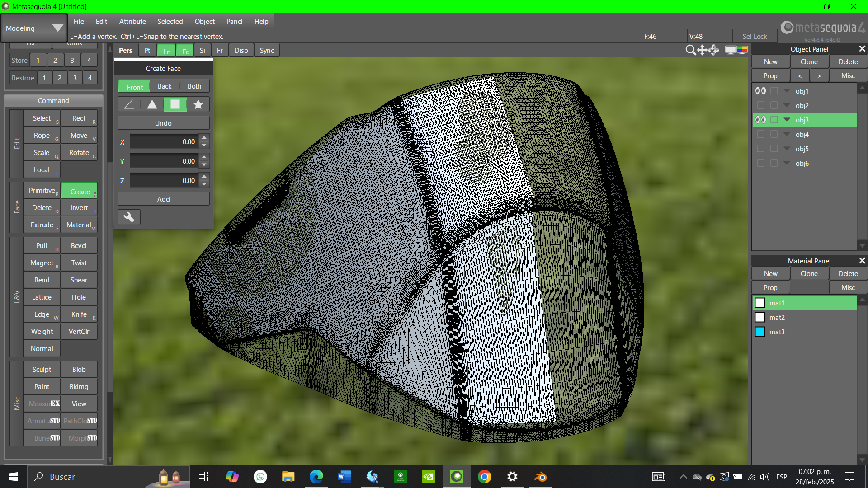The width and height of the screenshot is (868, 488).
Task: Show obj2 via its visibility box
Action: 760,105
